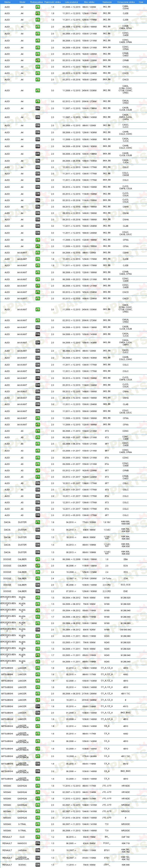Click power value 217kW / 295KM in Dodge Caliber row
Viewport: 147px width, 868px height.
pos(89,578)
